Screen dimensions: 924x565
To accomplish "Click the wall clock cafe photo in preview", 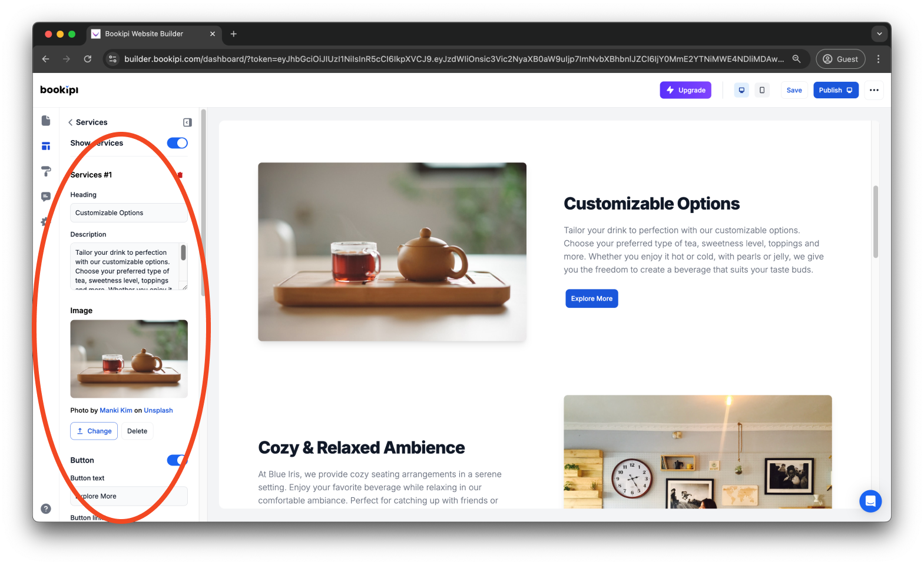I will (x=698, y=452).
